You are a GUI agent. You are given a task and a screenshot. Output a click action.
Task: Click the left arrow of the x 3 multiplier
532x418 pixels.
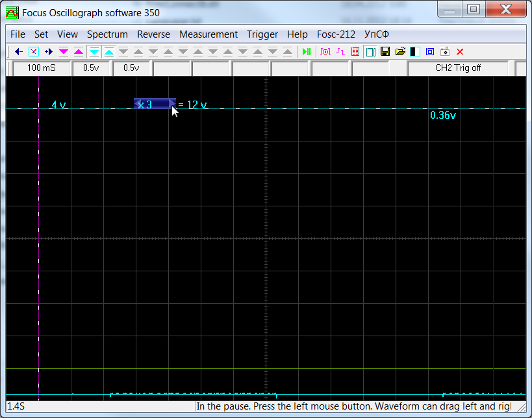click(138, 104)
